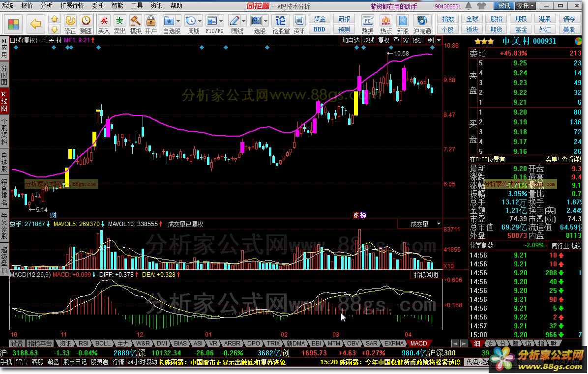Click the 沪港通 SSE HKE icon
This screenshot has height=374, width=588.
click(422, 21)
